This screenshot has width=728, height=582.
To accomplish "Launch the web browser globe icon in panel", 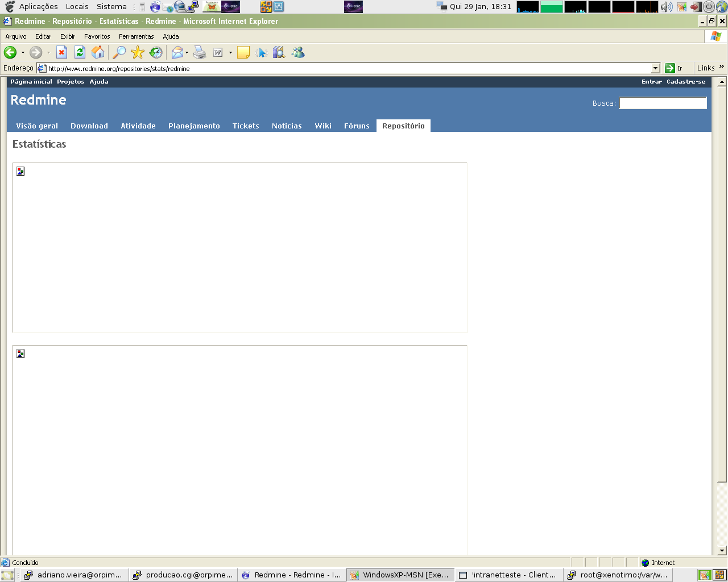I will click(x=155, y=7).
